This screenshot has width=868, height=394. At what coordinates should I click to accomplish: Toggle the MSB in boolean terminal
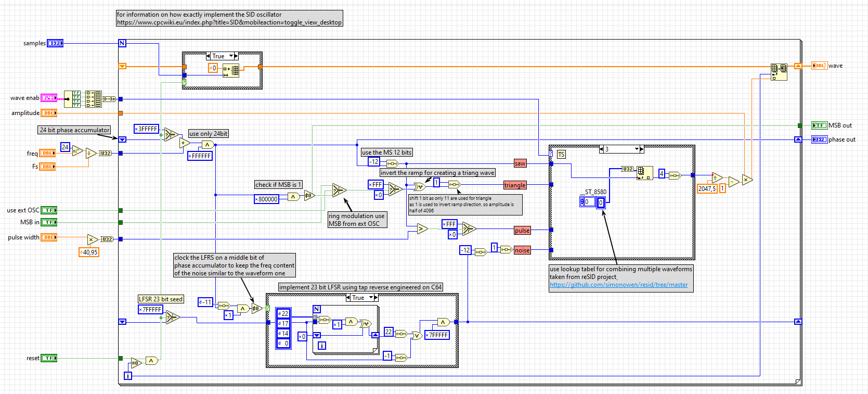coord(49,222)
